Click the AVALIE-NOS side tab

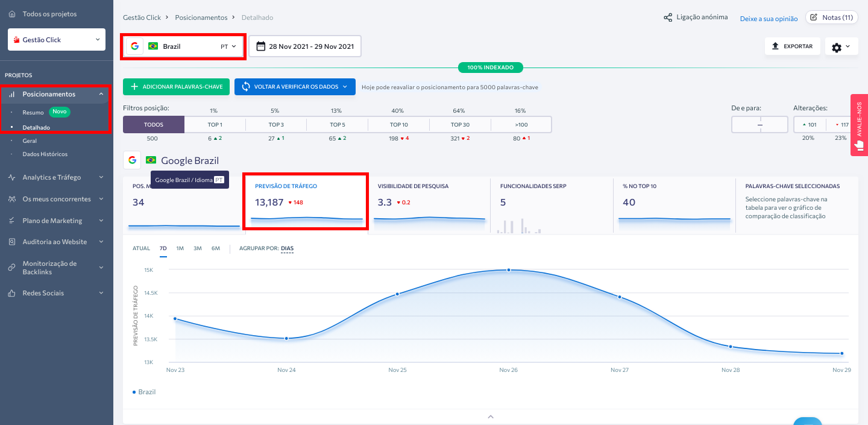coord(859,125)
